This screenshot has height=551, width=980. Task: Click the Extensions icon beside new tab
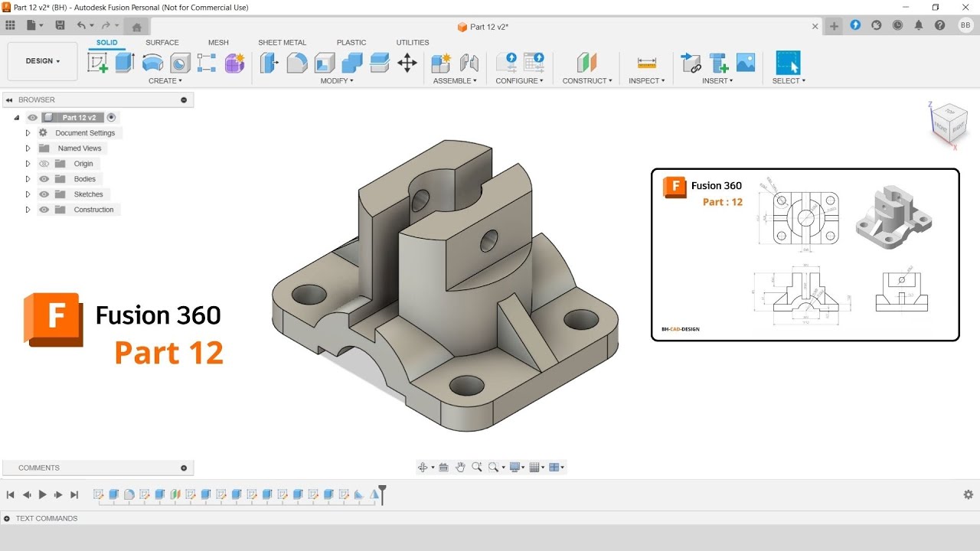coord(855,25)
